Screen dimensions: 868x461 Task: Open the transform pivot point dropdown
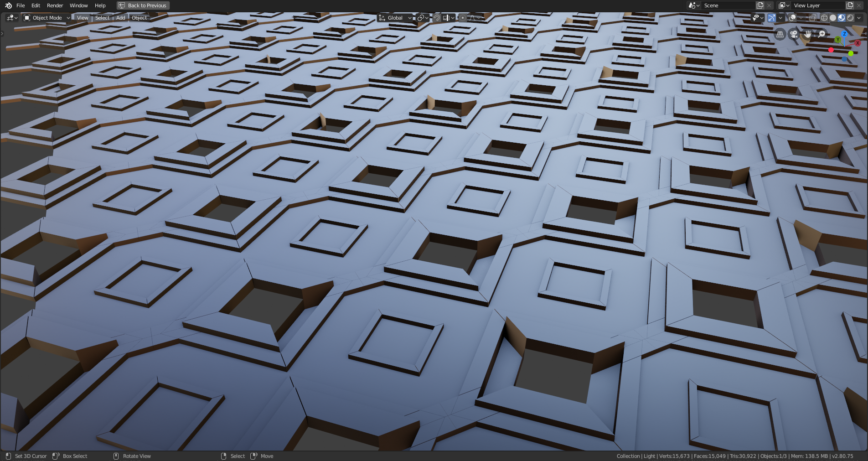point(423,18)
